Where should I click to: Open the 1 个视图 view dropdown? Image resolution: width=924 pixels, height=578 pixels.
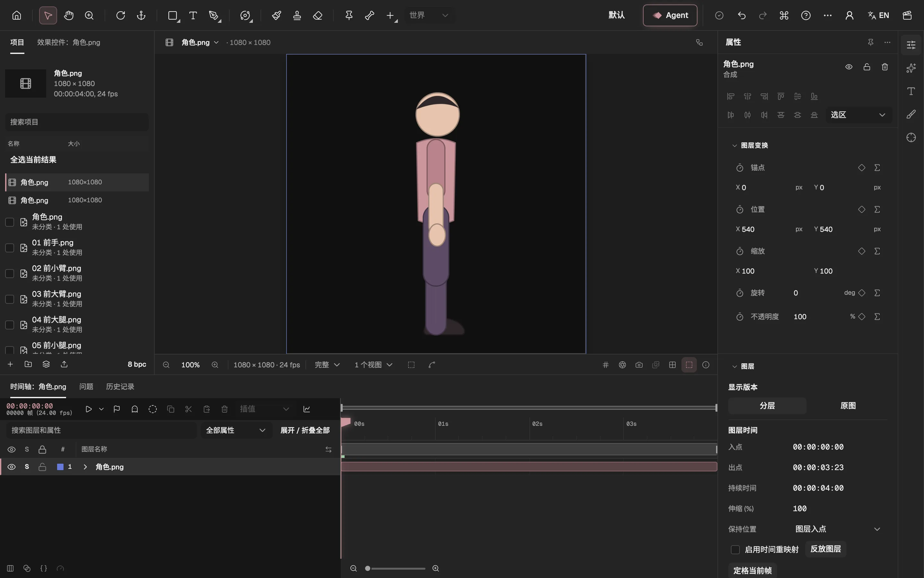[373, 365]
